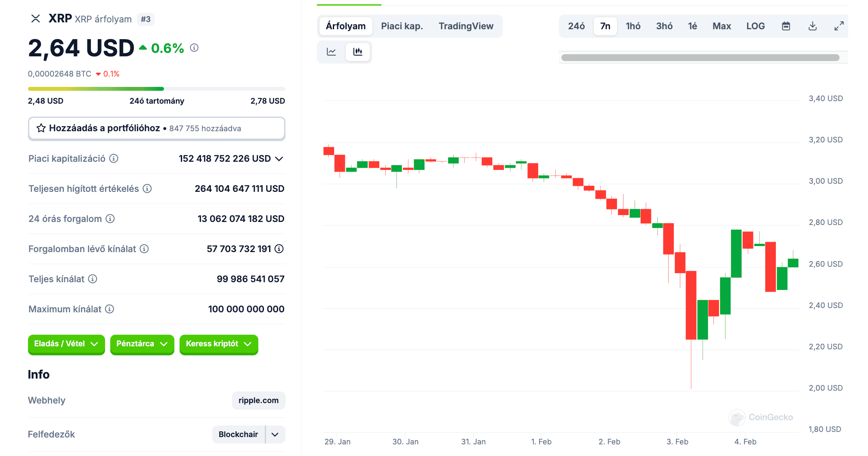
Task: Click info icon next to 0.6% change
Action: 194,48
